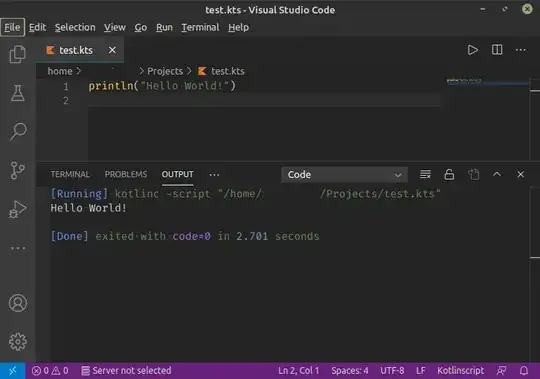Go to line via Ln 2, Col 1

pyautogui.click(x=299, y=371)
